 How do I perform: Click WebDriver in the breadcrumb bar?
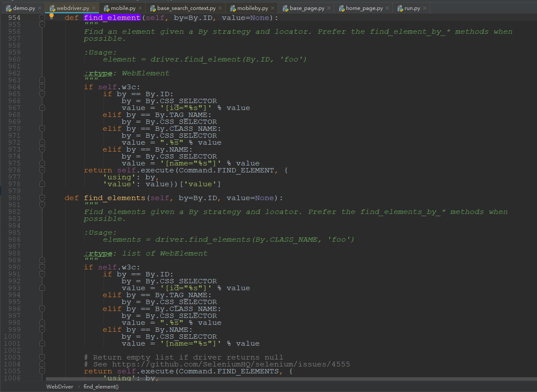(59, 386)
